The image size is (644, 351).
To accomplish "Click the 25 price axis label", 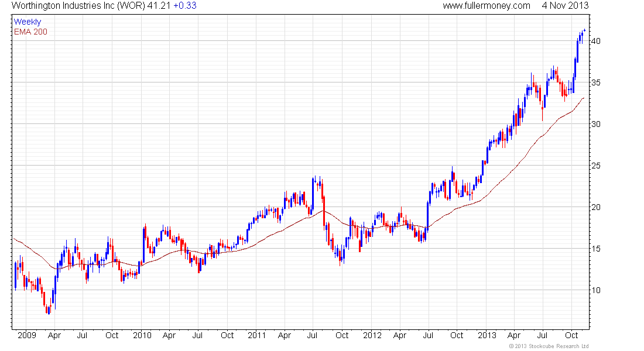I will (x=596, y=166).
